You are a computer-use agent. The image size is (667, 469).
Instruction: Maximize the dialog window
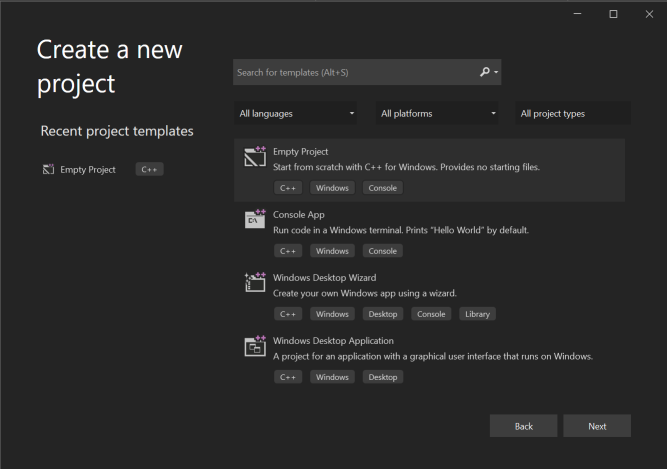[613, 14]
